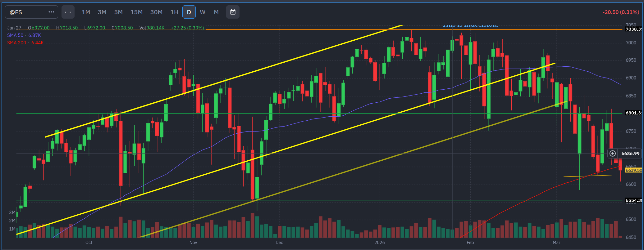Viewport: 644px width, 250px height.
Task: Click the chart type bar icon button
Action: click(68, 12)
